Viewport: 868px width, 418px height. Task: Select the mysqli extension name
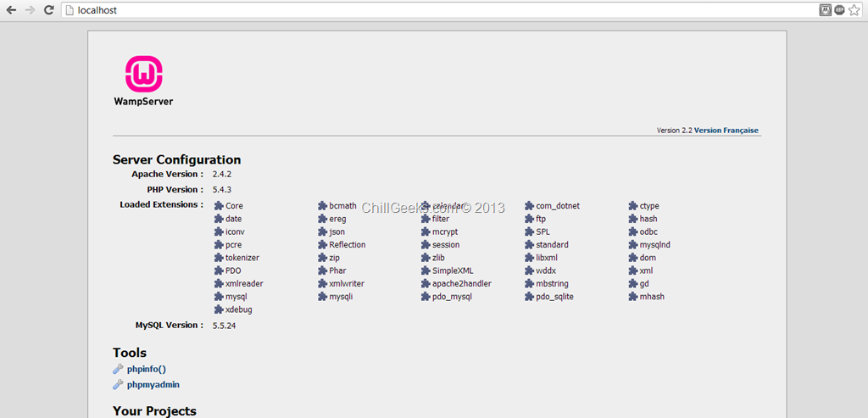tap(341, 297)
